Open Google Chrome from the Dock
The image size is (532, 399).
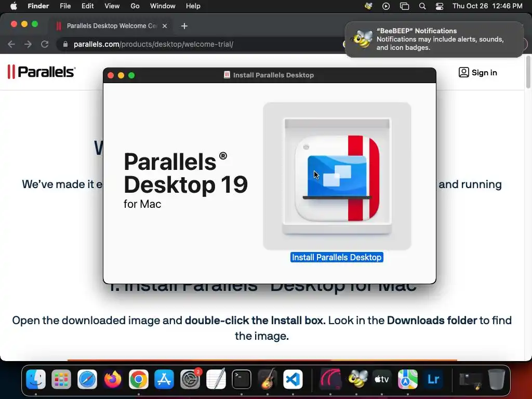(138, 379)
